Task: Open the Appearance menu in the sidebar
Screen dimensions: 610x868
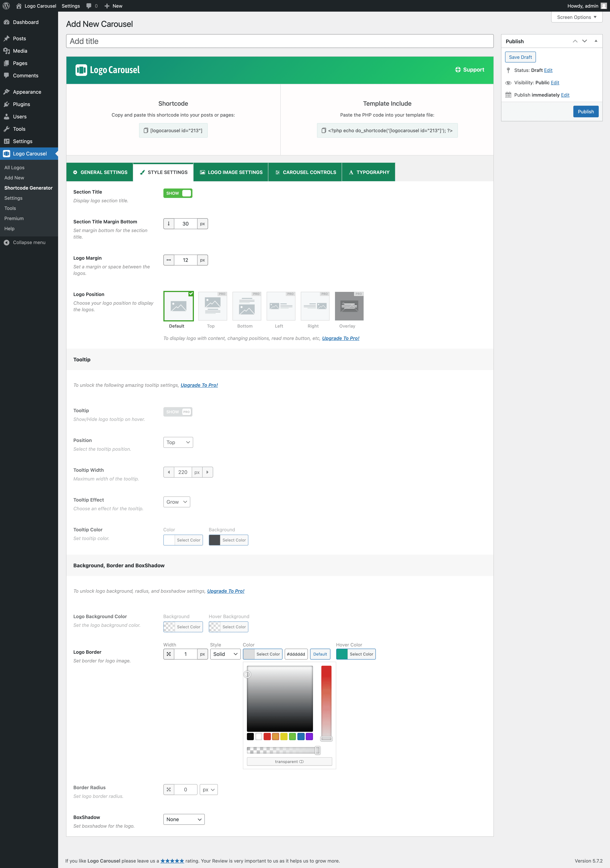Action: click(27, 92)
